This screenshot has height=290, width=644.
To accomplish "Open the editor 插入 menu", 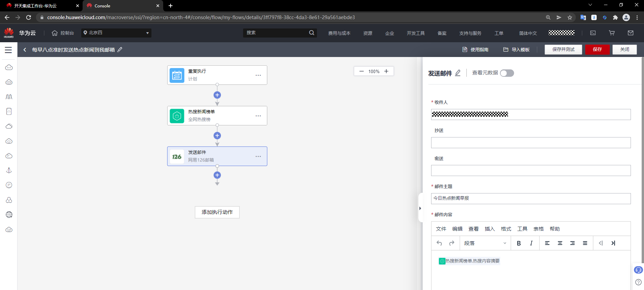I will [x=490, y=229].
